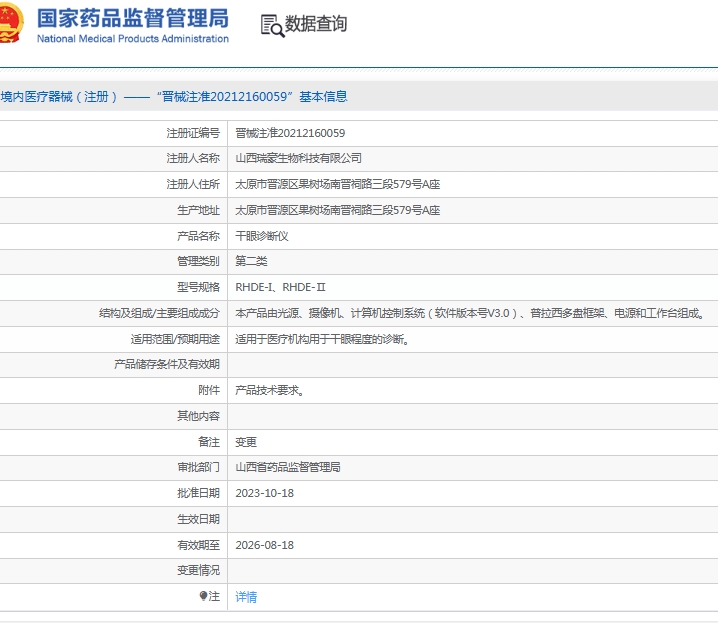Click the 结构及组成/主要组成成分 label

click(159, 314)
